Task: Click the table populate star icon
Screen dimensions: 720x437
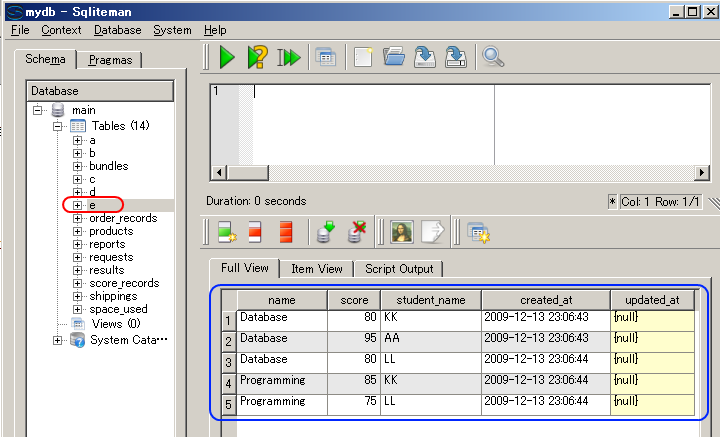Action: (x=478, y=232)
